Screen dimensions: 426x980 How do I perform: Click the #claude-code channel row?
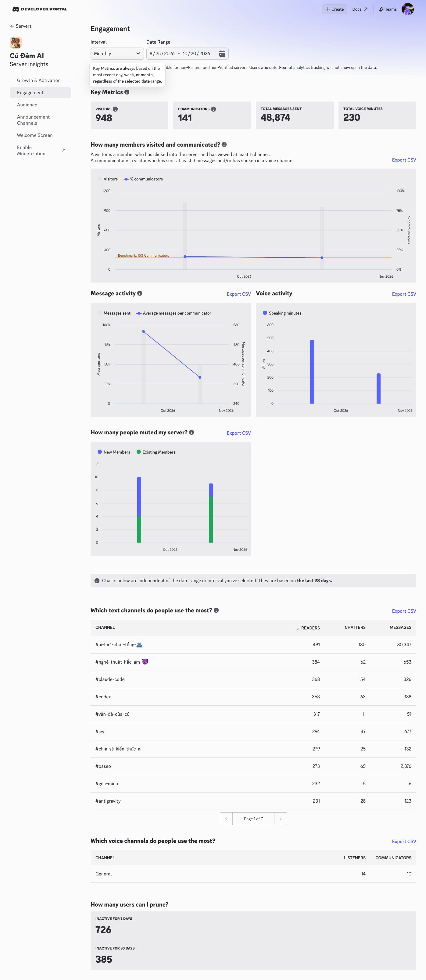point(253,679)
